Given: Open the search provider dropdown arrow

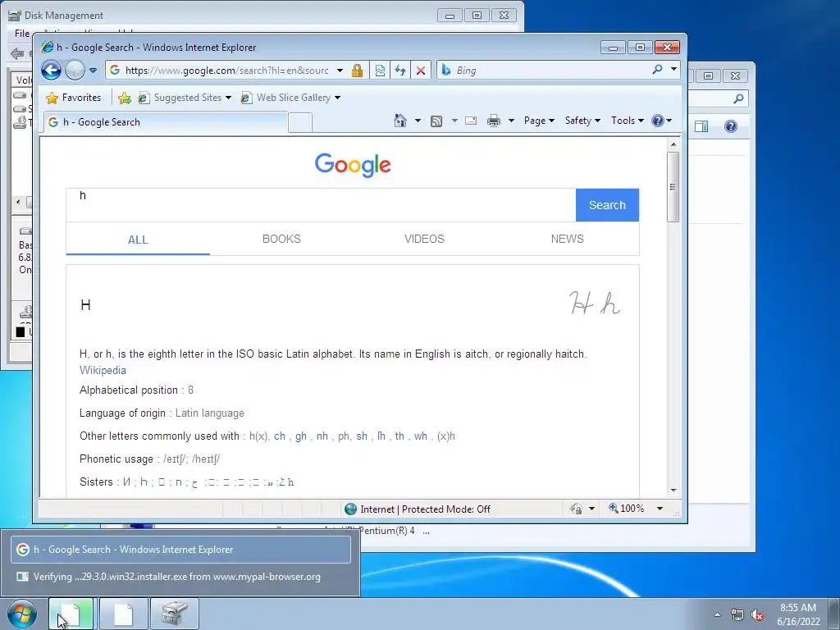Looking at the screenshot, I should coord(673,70).
